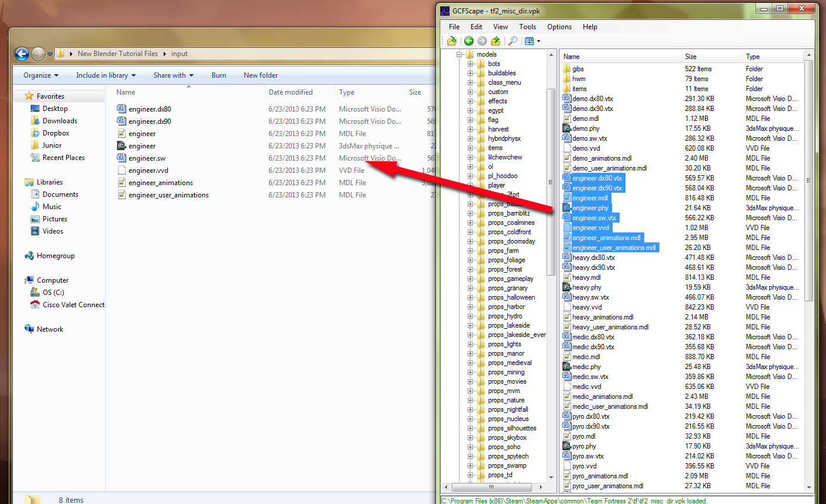Select the props_medieval folder in GCFScape tree
Viewport: 826px width, 504px height.
[510, 363]
